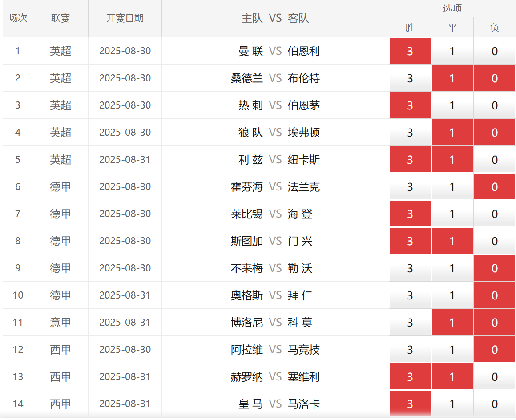
Task: Select loss option 0 for 莱比锡 vs 海登
Action: point(495,214)
